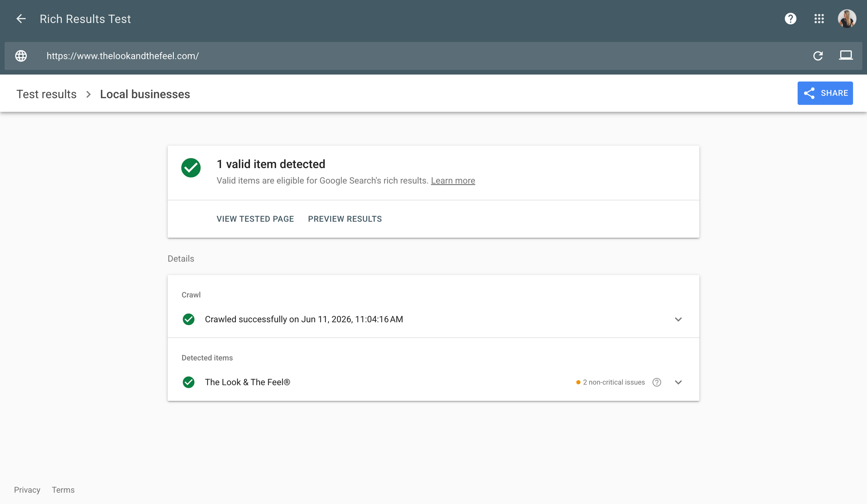Screen dimensions: 867x504
Task: Click the Crawl row green checkmark
Action: (x=188, y=319)
